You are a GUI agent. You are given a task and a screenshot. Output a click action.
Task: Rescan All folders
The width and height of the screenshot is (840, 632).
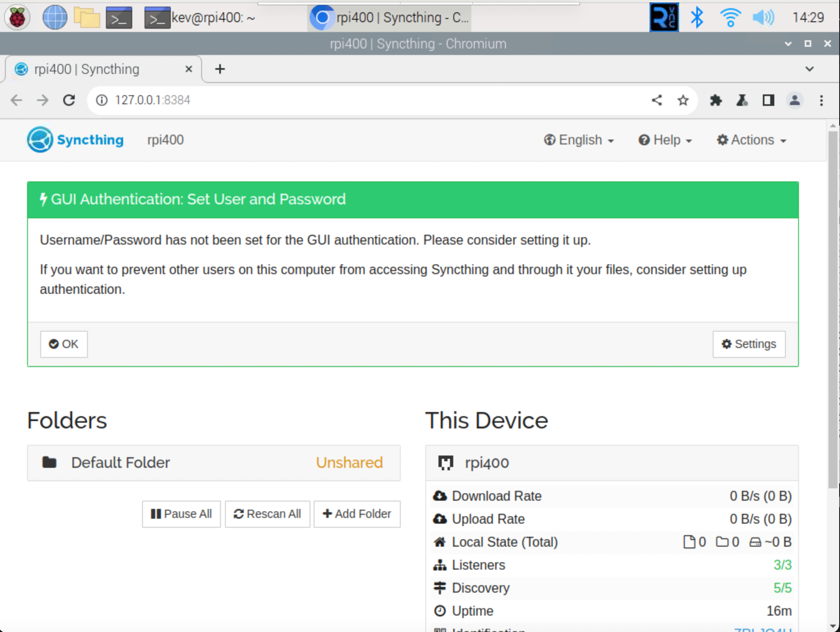tap(267, 514)
